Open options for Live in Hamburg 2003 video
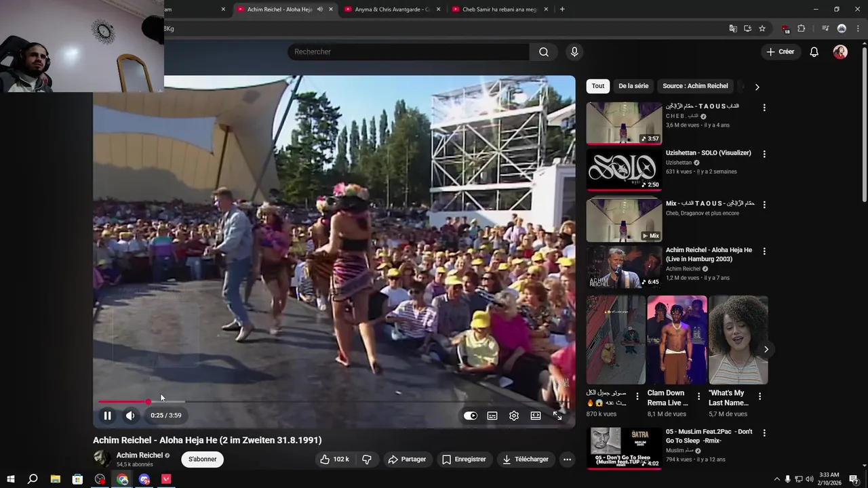 (x=764, y=251)
